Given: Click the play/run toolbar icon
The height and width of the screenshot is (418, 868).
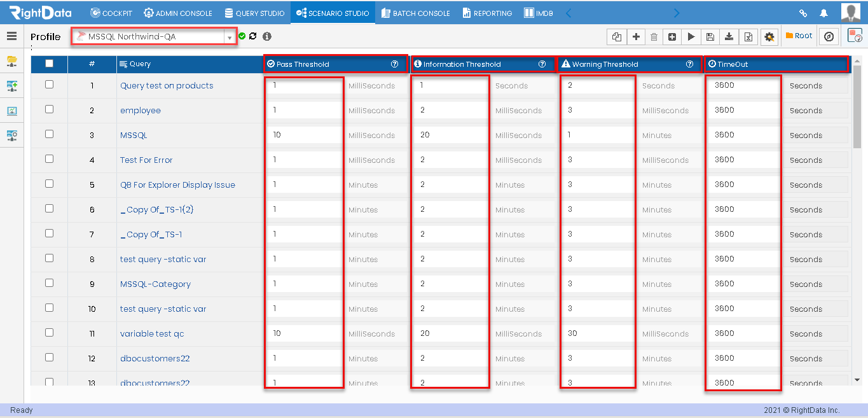Looking at the screenshot, I should click(x=691, y=37).
